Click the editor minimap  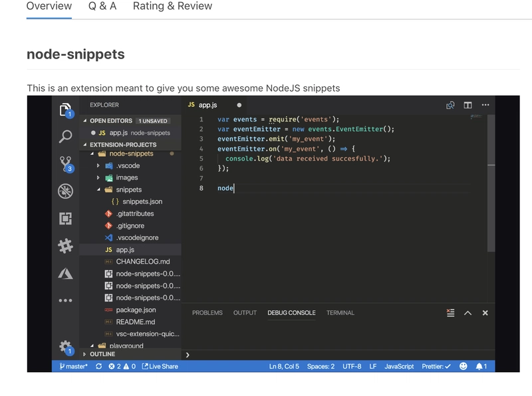pyautogui.click(x=476, y=117)
